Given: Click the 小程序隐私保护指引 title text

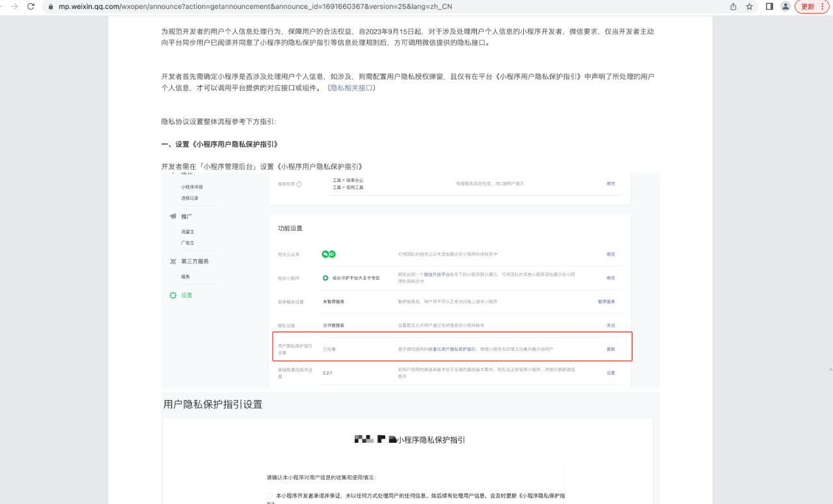Looking at the screenshot, I should click(431, 440).
